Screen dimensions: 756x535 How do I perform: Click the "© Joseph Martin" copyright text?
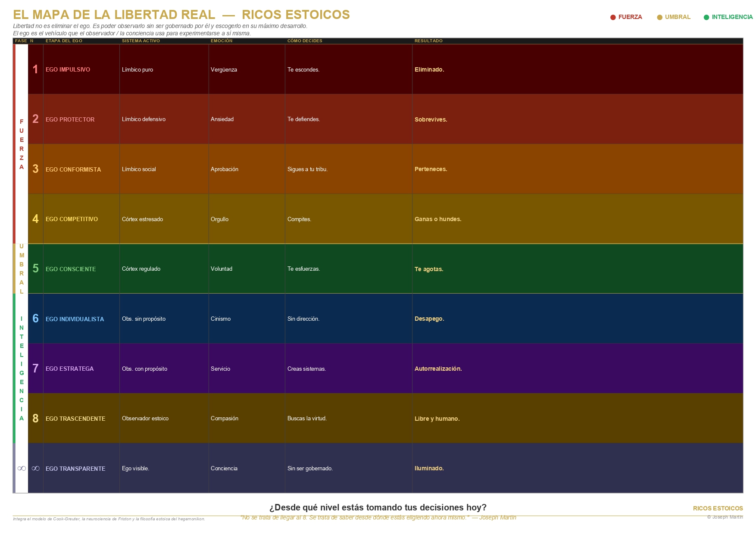(x=725, y=517)
